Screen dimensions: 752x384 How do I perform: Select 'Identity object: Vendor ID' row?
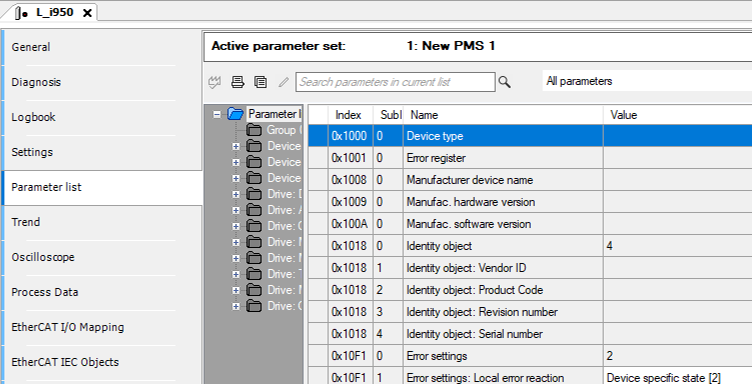pos(530,268)
